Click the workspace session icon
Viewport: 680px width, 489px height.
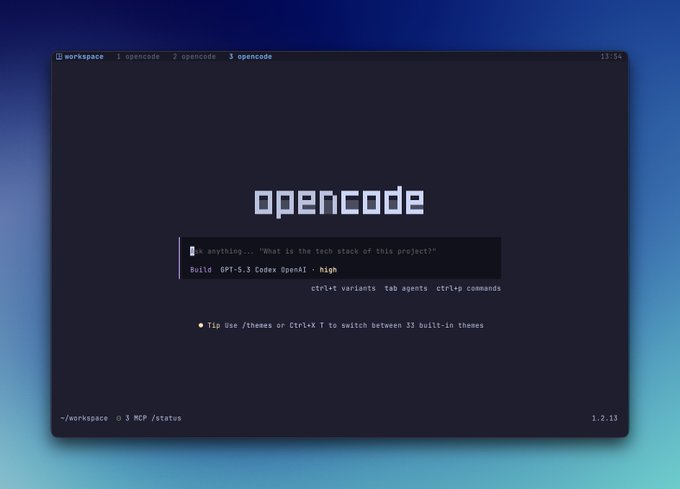59,56
